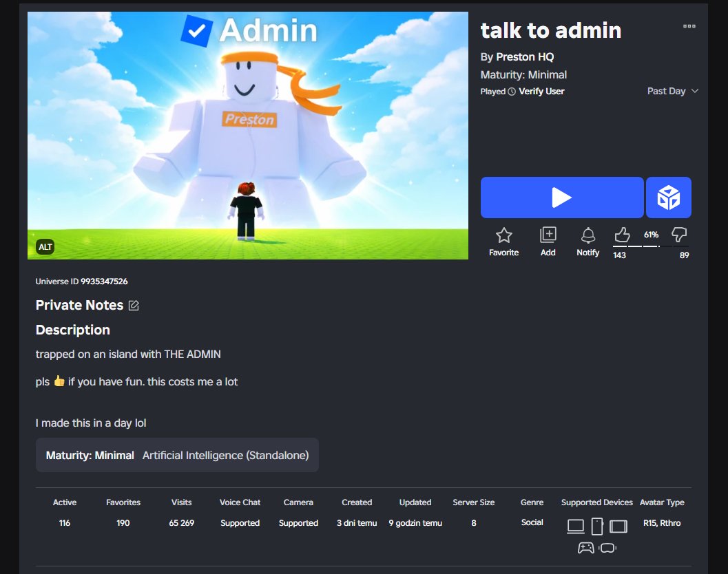Click the clock icon beside Played
This screenshot has width=728, height=574.
click(512, 92)
